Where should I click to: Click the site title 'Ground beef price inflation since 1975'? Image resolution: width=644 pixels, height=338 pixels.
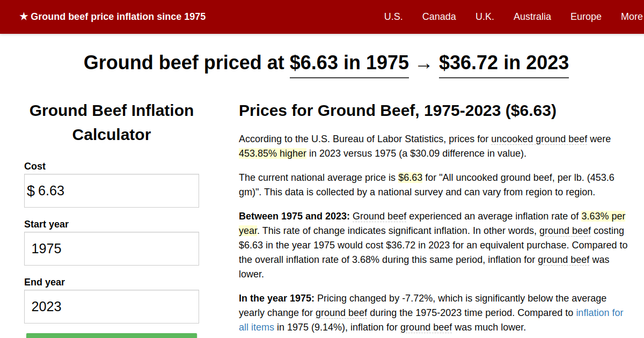click(x=119, y=17)
